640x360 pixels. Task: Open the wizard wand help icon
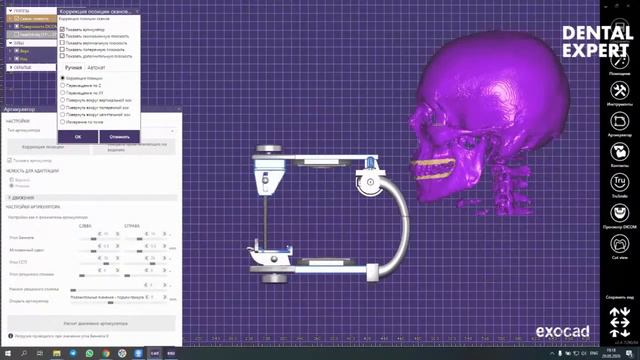point(619,60)
